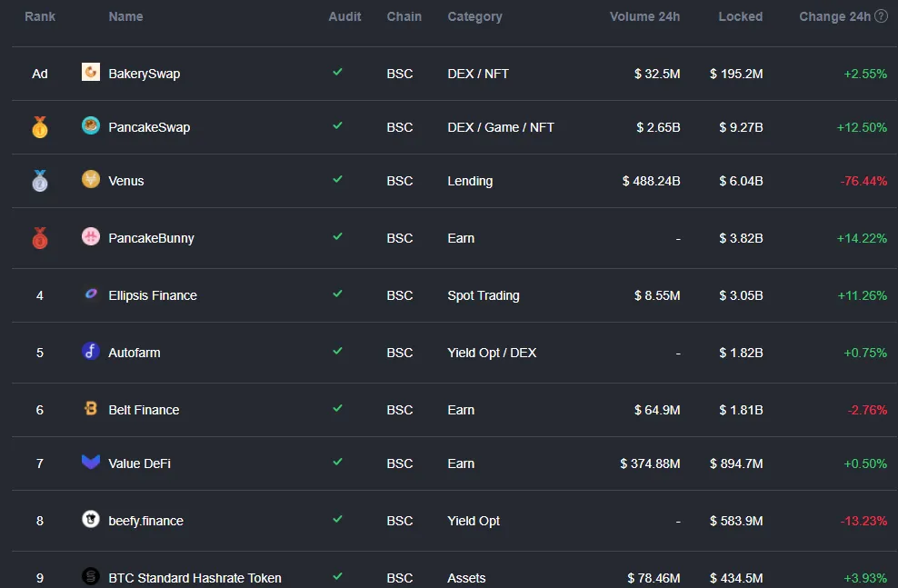This screenshot has height=588, width=898.
Task: Open the PancakeBunny project link
Action: point(151,238)
